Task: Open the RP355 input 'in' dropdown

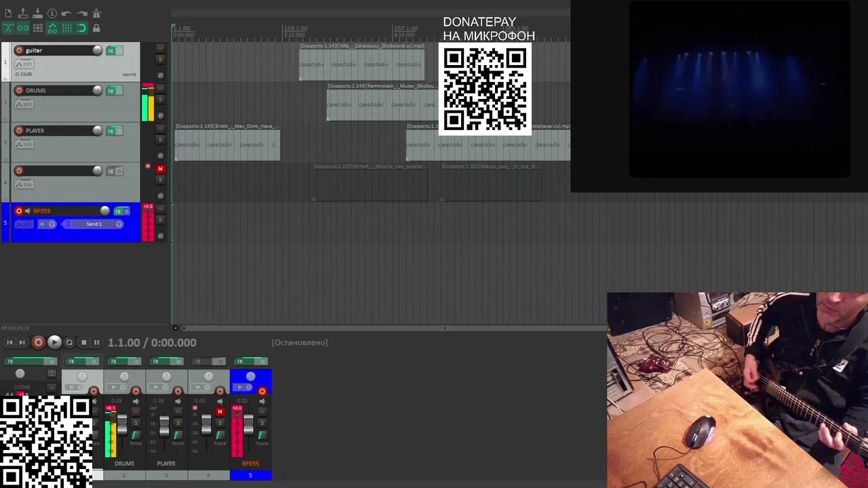Action: click(47, 224)
